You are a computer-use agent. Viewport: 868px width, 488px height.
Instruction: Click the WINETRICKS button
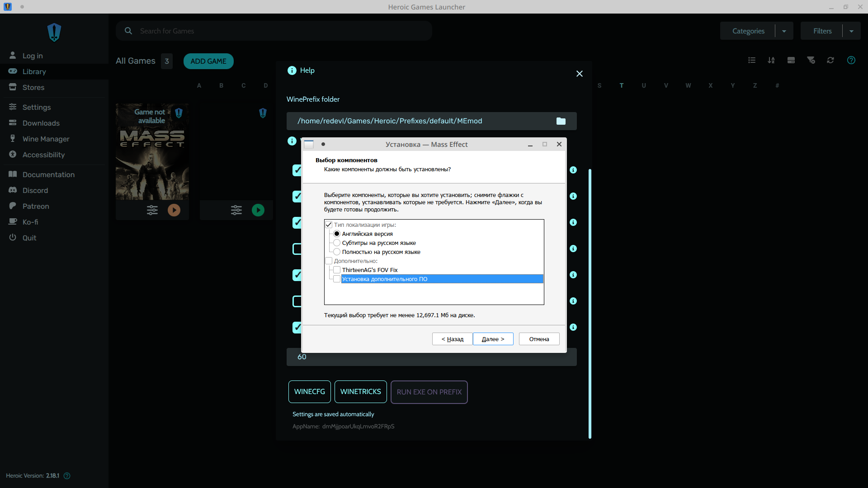pos(360,392)
